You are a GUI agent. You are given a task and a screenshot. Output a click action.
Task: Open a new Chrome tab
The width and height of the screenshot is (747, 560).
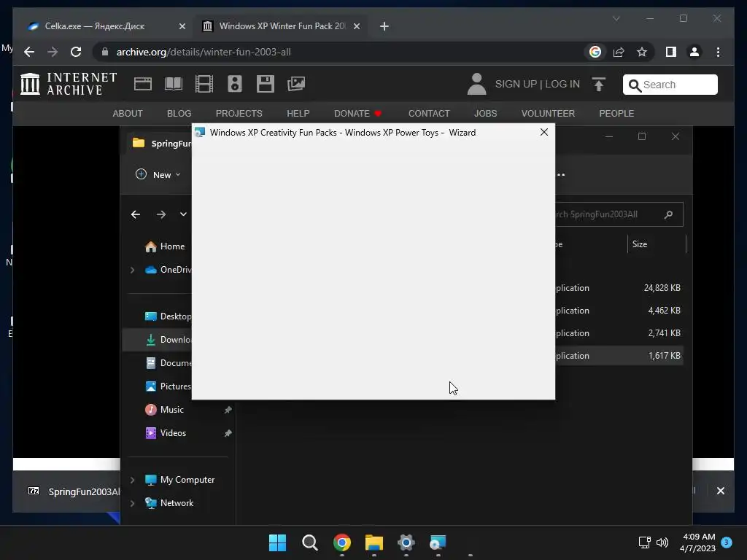click(x=384, y=26)
